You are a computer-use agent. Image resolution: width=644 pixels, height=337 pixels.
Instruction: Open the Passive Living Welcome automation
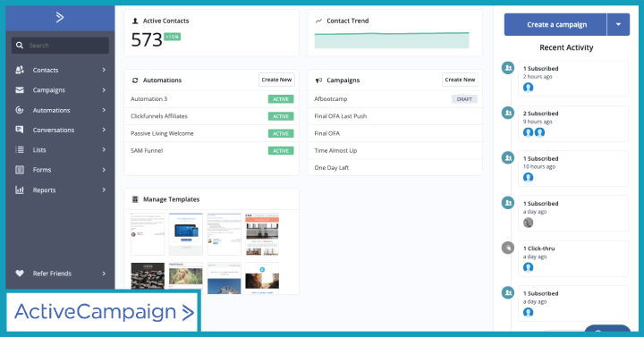click(x=211, y=133)
